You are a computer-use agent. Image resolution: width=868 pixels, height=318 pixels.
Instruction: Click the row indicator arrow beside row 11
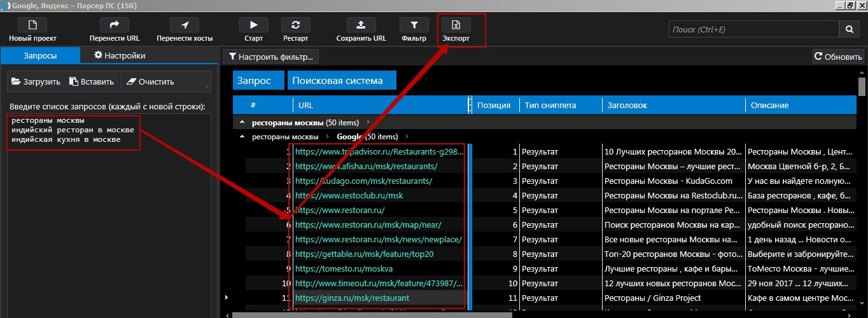pyautogui.click(x=227, y=298)
